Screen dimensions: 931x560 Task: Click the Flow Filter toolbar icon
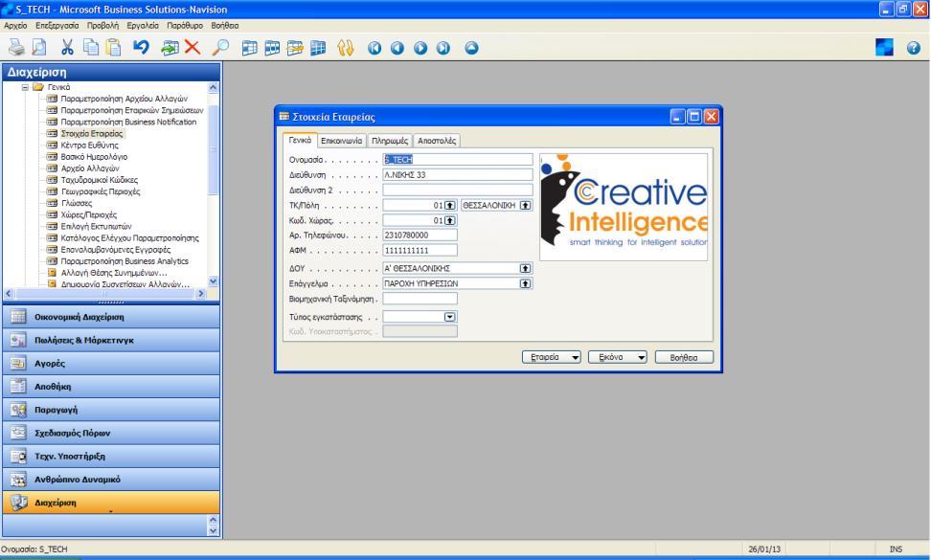(x=295, y=48)
